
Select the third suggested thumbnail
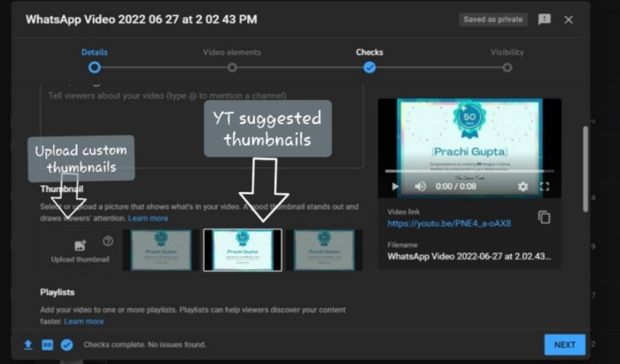coord(324,250)
